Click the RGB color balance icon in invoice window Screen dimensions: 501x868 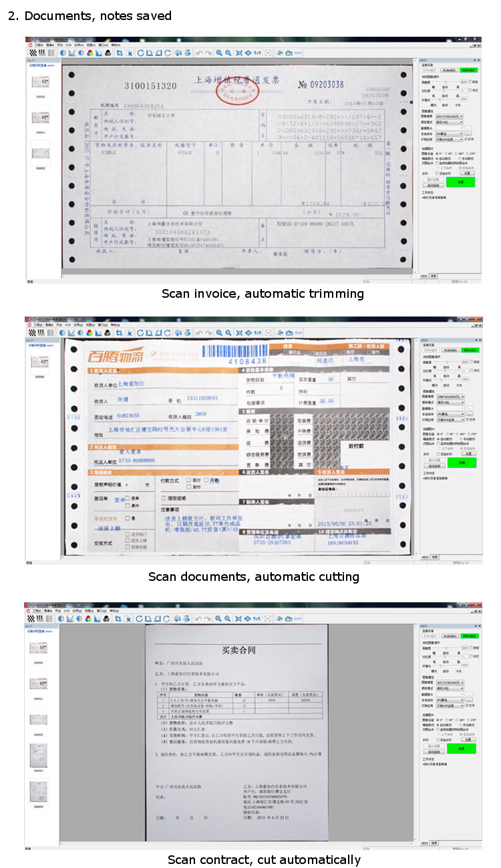90,53
